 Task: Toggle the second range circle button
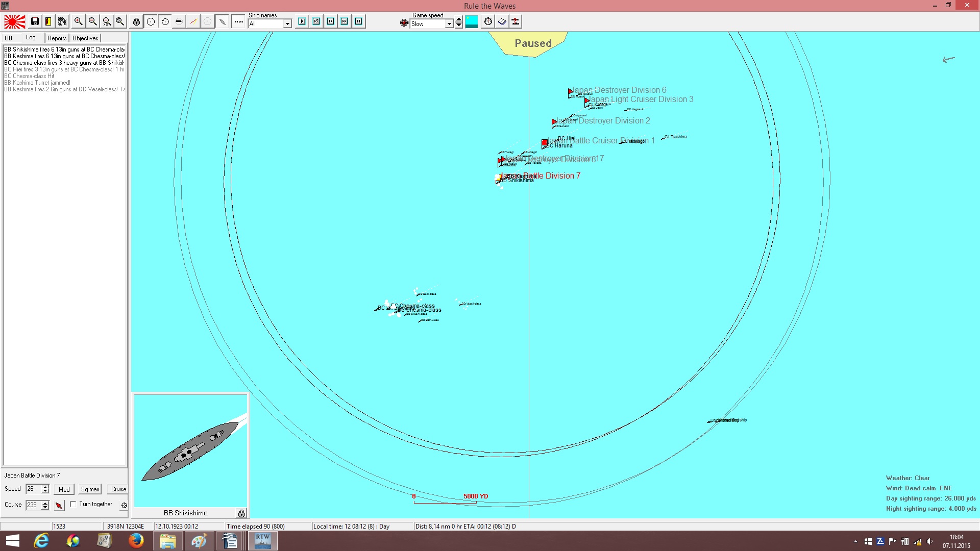click(x=165, y=21)
